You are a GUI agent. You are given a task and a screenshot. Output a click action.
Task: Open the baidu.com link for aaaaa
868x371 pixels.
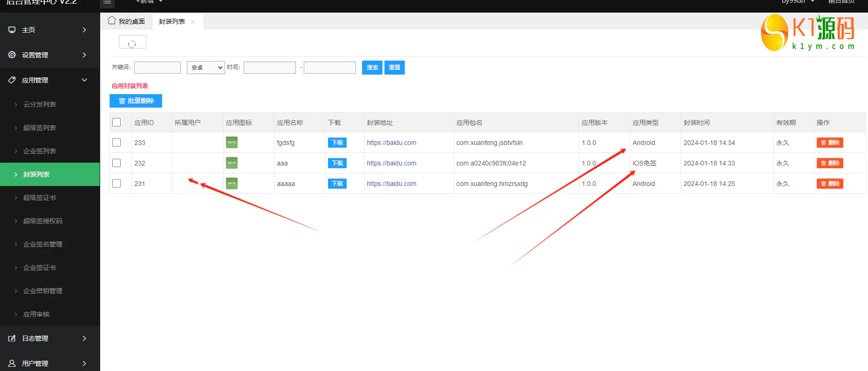tap(391, 184)
